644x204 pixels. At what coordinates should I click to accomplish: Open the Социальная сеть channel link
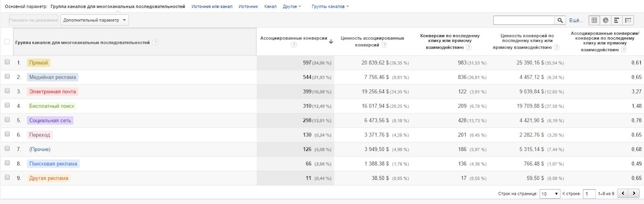pos(50,120)
